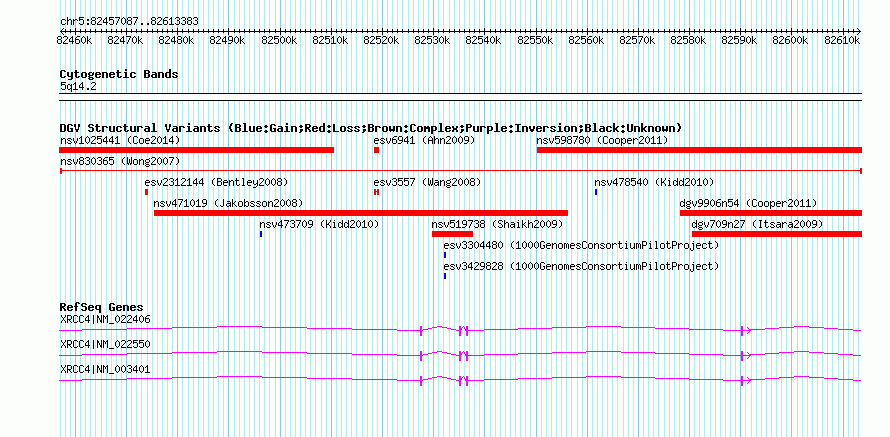Screen dimensions: 890x437
Task: Select the dgv709n27 (Itsara2009) red bar
Action: tap(777, 234)
